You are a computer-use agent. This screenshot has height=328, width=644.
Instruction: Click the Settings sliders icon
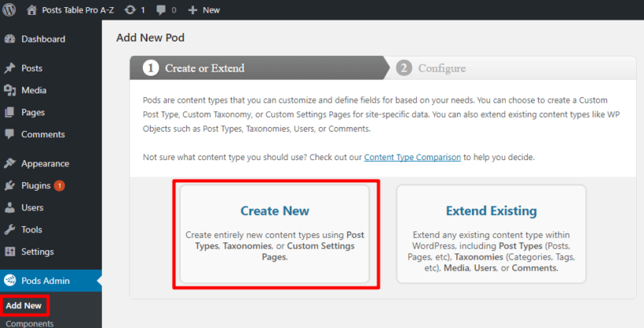tap(10, 252)
